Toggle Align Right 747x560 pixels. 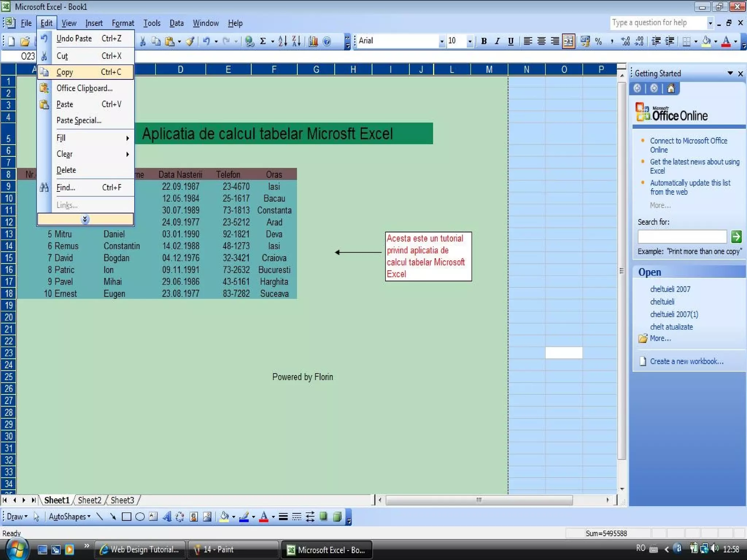[555, 41]
